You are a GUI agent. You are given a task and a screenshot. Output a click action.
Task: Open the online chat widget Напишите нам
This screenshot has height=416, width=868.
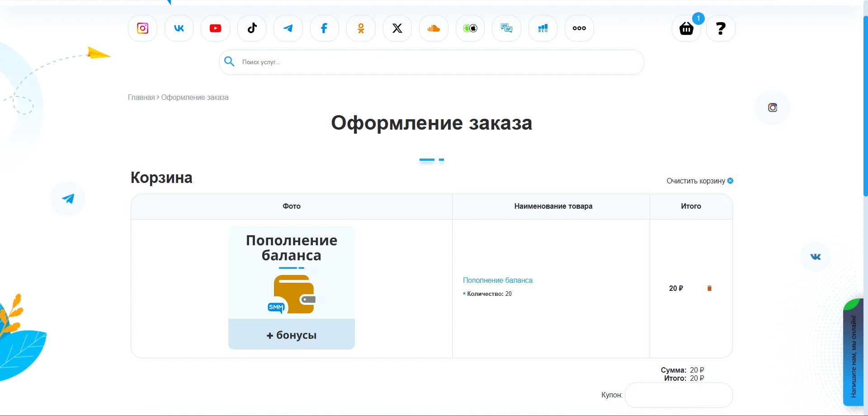(x=853, y=352)
